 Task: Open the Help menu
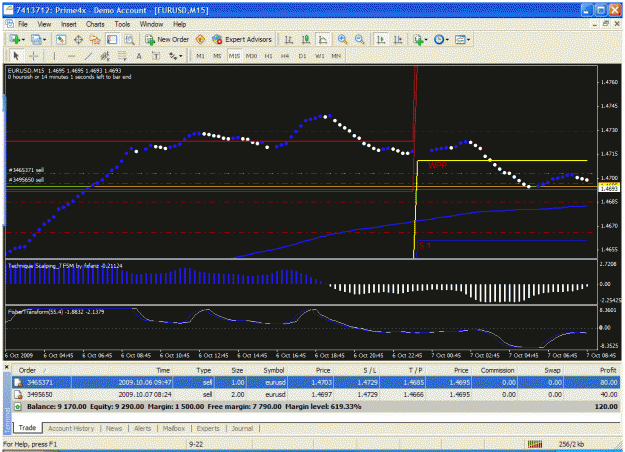pyautogui.click(x=179, y=24)
